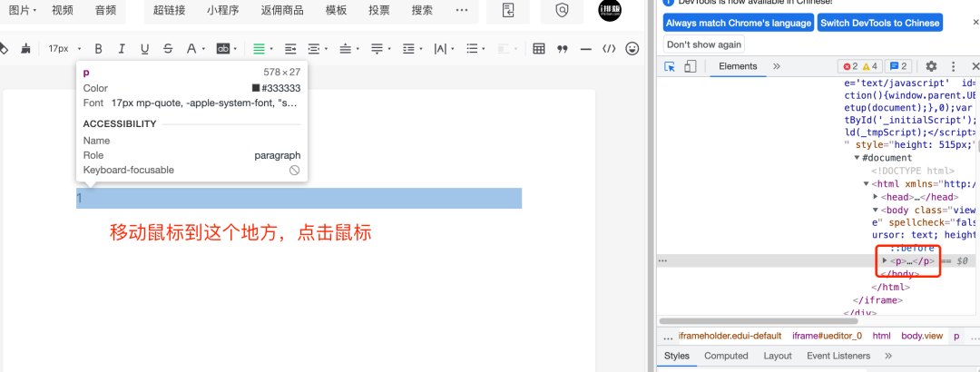The image size is (980, 372).
Task: Select the Elements tab in DevTools
Action: [x=738, y=66]
